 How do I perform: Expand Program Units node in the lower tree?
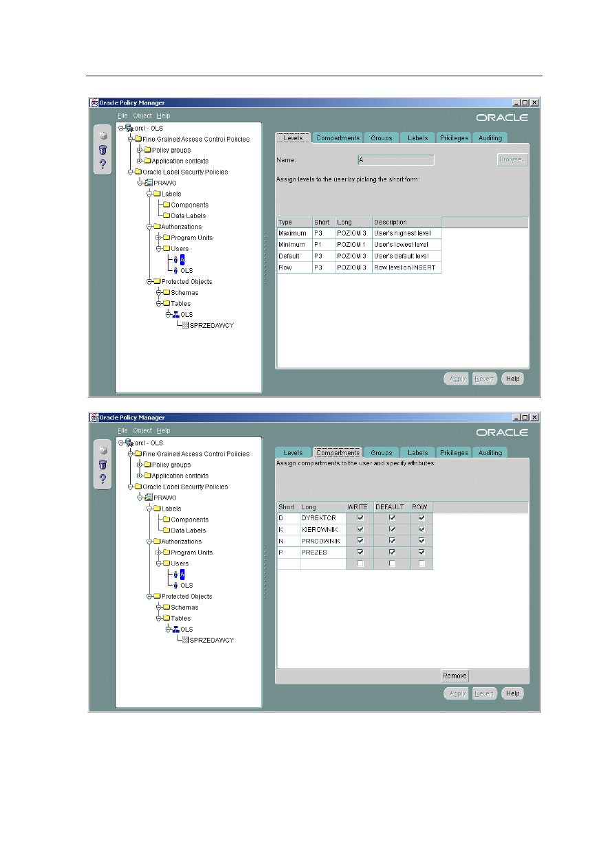(x=157, y=552)
